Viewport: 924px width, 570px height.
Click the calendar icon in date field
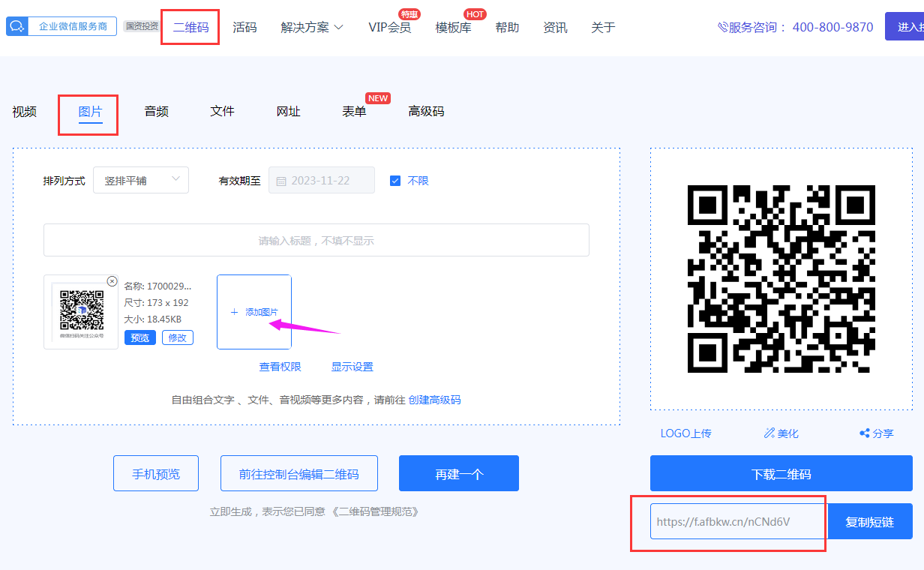tap(281, 181)
